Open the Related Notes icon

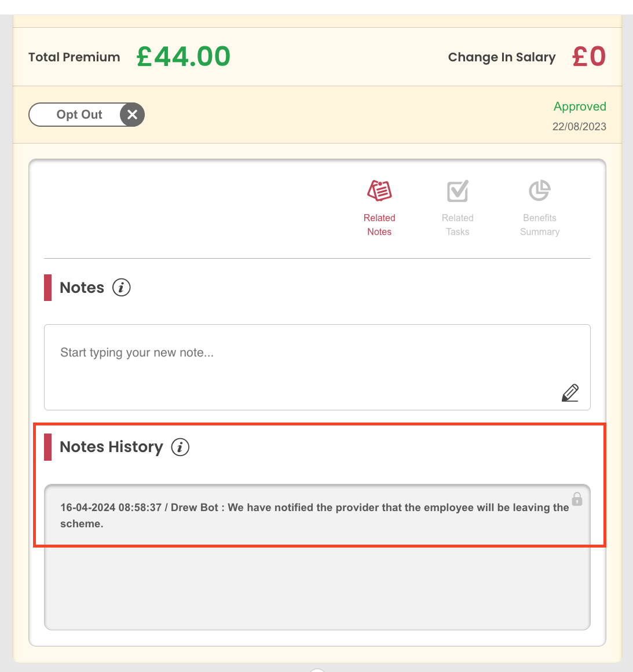click(x=379, y=190)
